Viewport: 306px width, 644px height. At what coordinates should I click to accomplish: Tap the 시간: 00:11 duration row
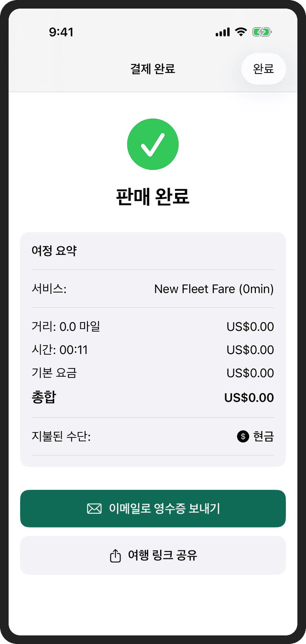[153, 349]
